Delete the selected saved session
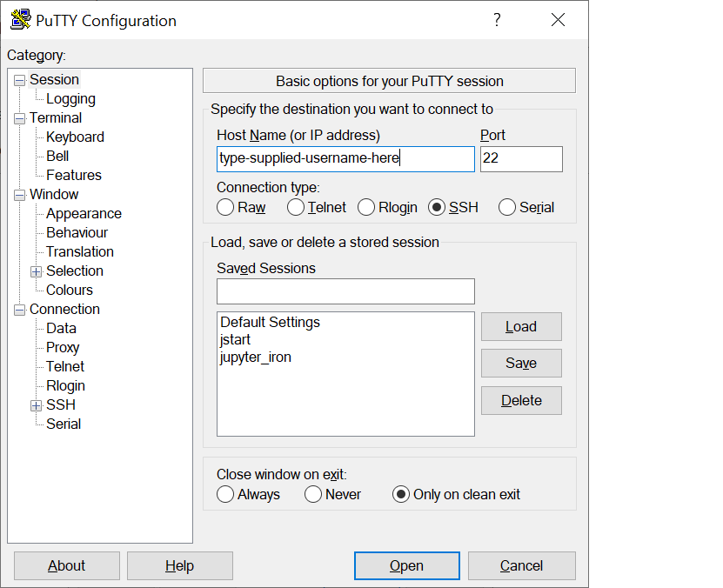 pos(521,400)
